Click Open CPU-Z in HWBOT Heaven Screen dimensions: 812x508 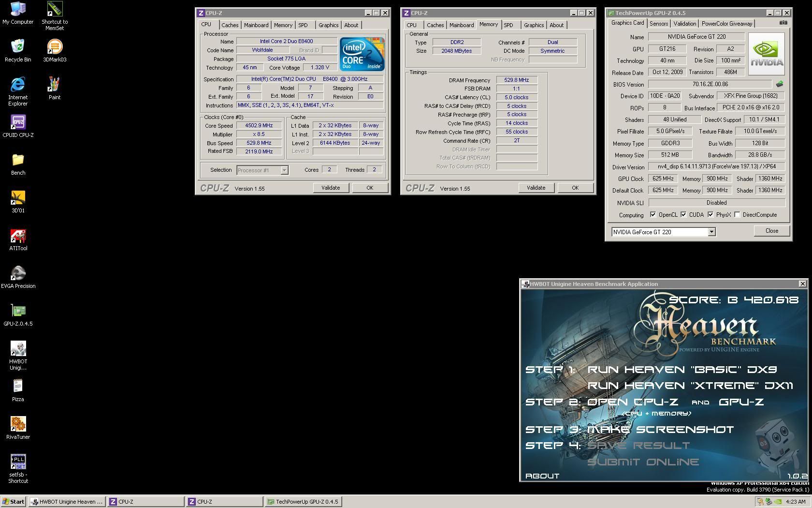click(x=633, y=402)
